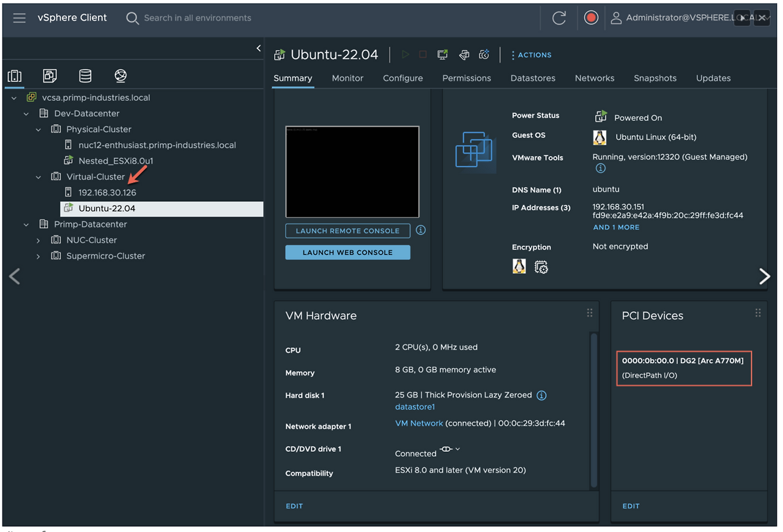Click the Take Snapshot toolbar icon
The image size is (783, 532).
click(x=484, y=55)
